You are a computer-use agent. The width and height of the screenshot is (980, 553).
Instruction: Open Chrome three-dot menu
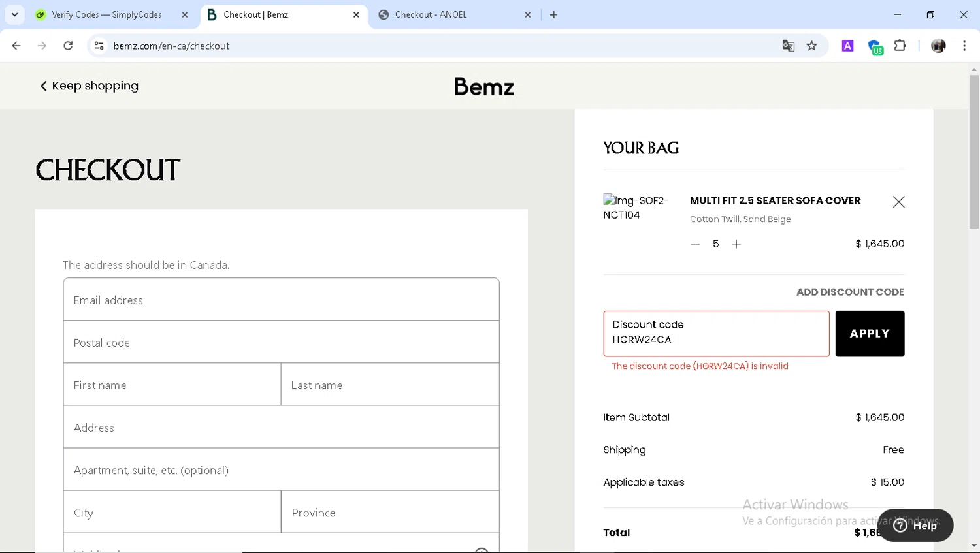click(x=964, y=46)
